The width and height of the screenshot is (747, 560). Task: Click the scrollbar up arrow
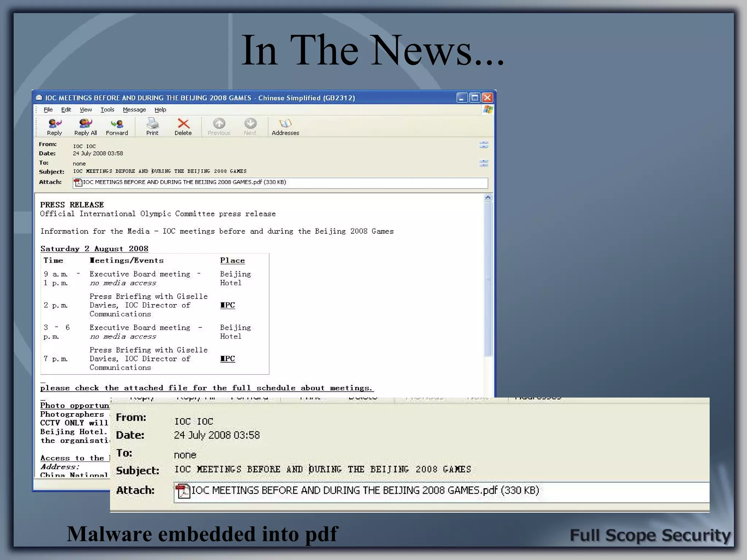488,198
